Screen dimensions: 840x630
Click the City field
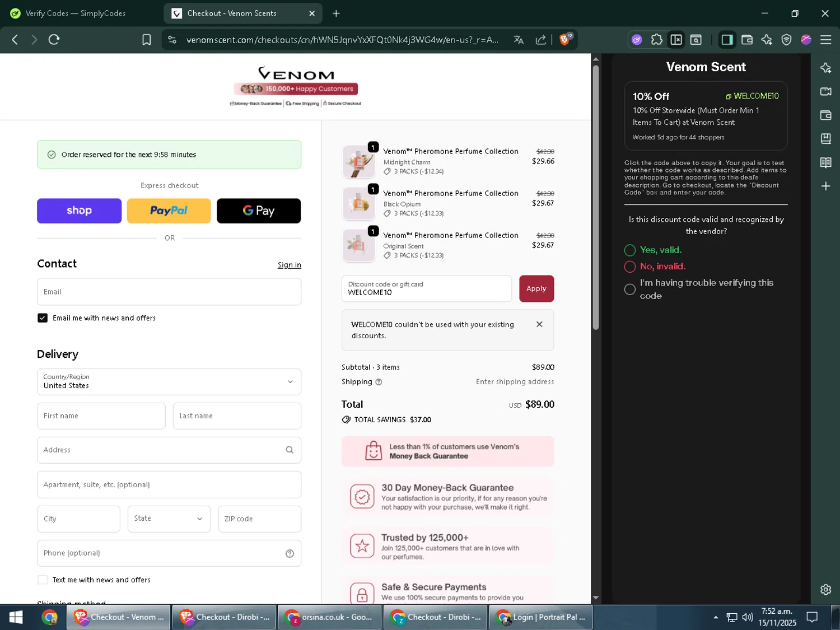coord(78,519)
